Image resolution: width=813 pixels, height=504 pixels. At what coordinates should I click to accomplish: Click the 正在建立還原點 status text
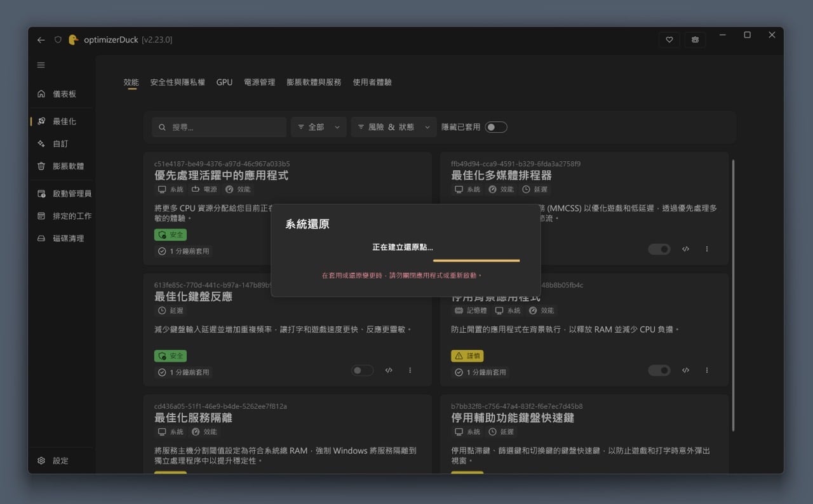403,247
